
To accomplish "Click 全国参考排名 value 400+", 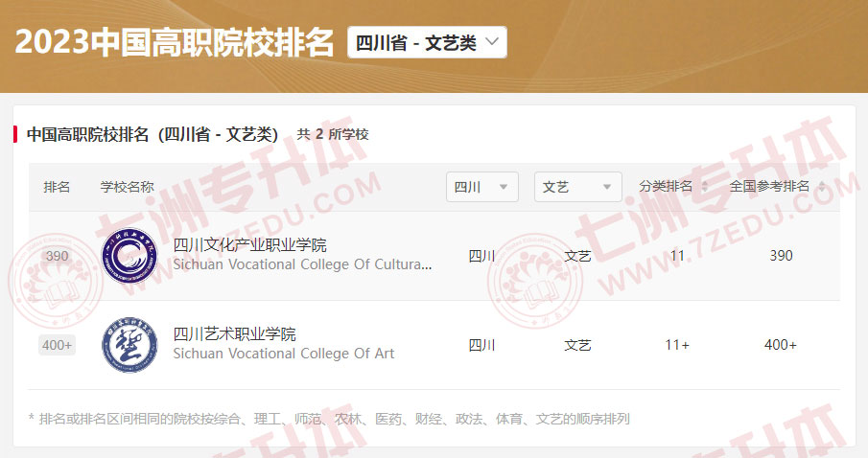I will (781, 345).
